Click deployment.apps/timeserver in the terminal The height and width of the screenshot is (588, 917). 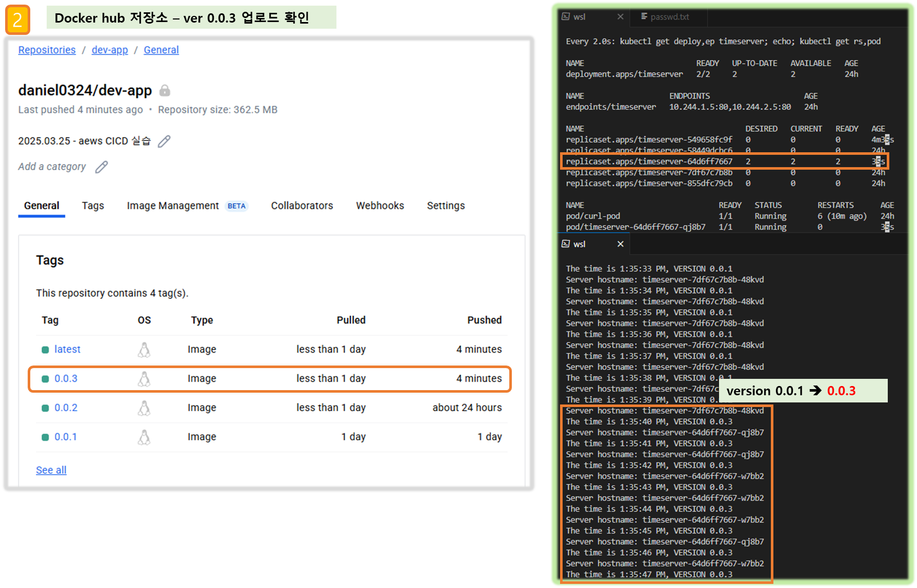click(624, 74)
